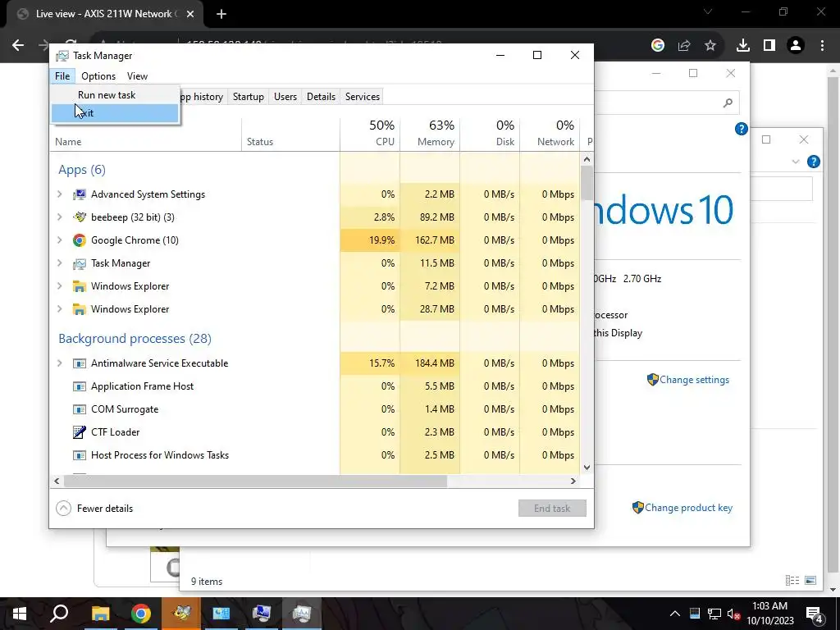Image resolution: width=840 pixels, height=630 pixels.
Task: Click the vertical scrollbar up arrow
Action: tap(587, 159)
